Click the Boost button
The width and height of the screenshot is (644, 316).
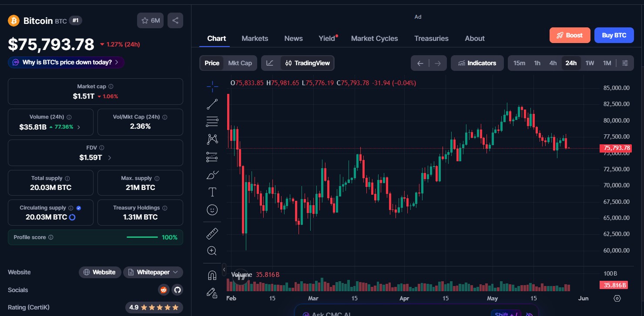[x=570, y=35]
